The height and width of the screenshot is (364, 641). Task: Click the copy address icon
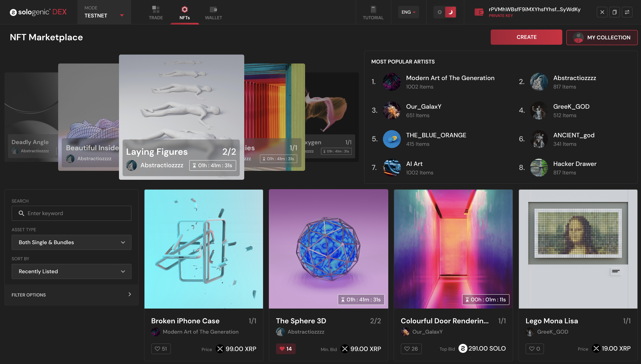(x=615, y=12)
